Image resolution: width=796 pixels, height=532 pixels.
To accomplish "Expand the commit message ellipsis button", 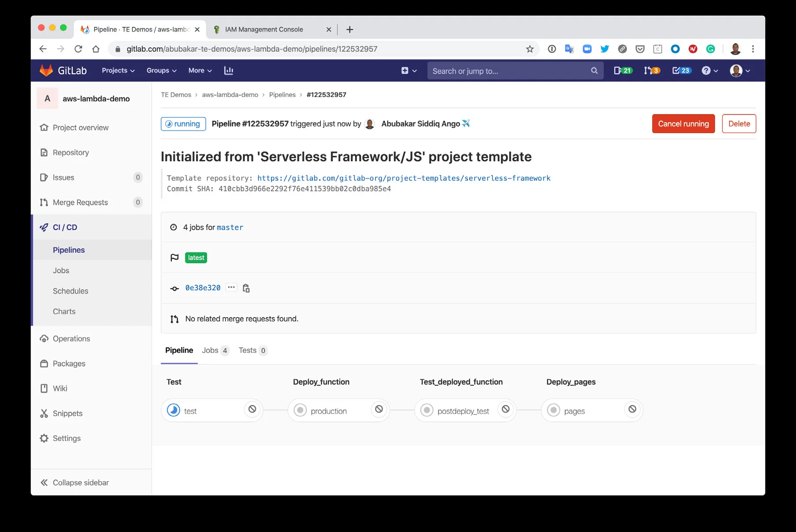I will [231, 288].
